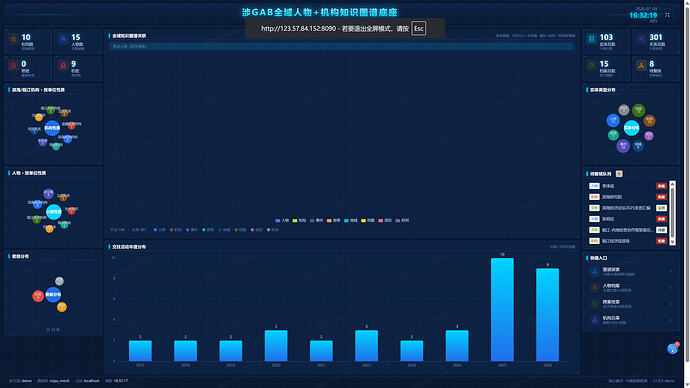Click the cyan 实体分布 center bubble

coord(631,128)
